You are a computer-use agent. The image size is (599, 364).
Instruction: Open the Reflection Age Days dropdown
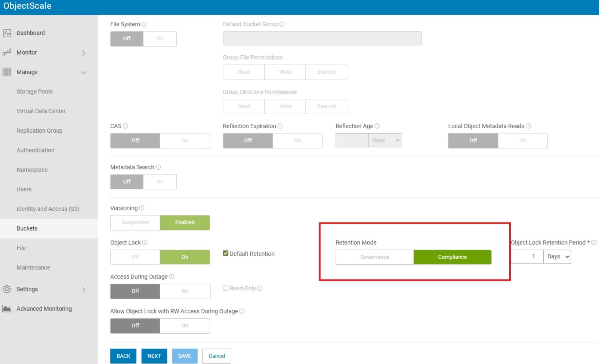point(385,141)
